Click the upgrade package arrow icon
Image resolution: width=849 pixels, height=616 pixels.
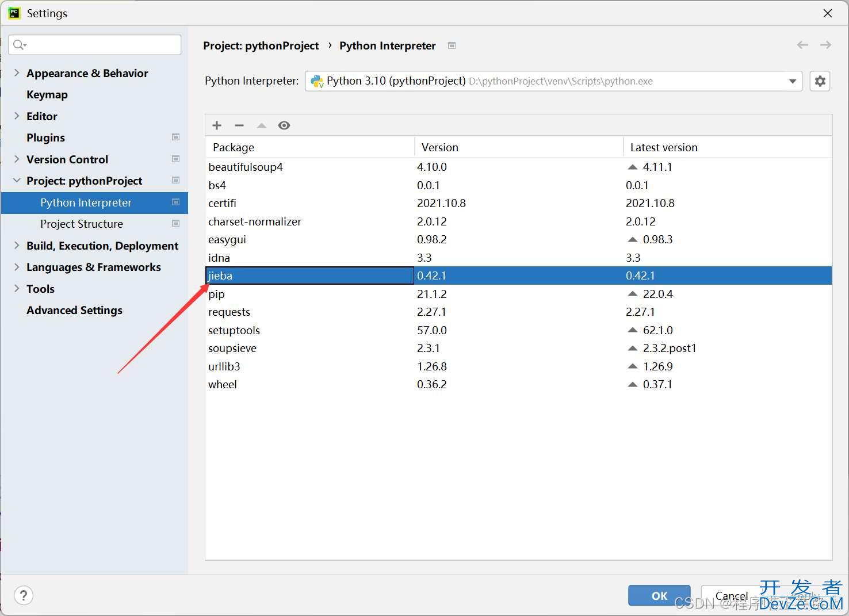[262, 125]
